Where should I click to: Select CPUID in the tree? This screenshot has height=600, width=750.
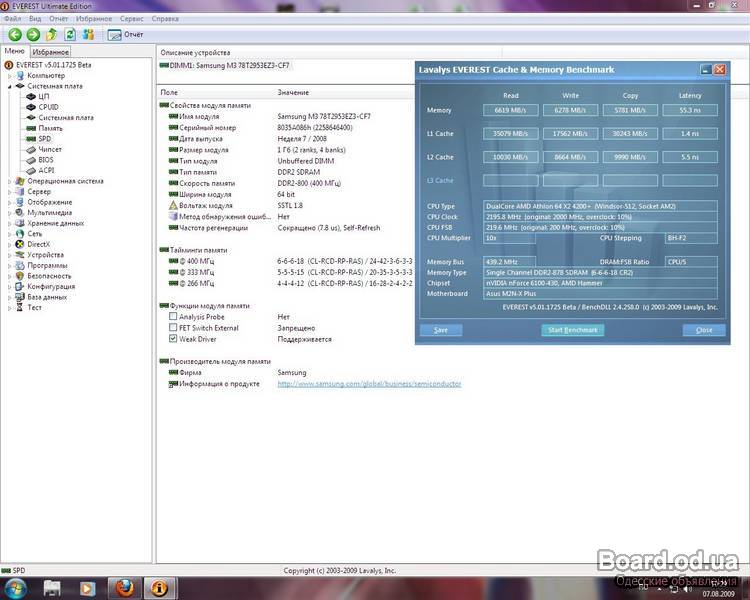48,107
